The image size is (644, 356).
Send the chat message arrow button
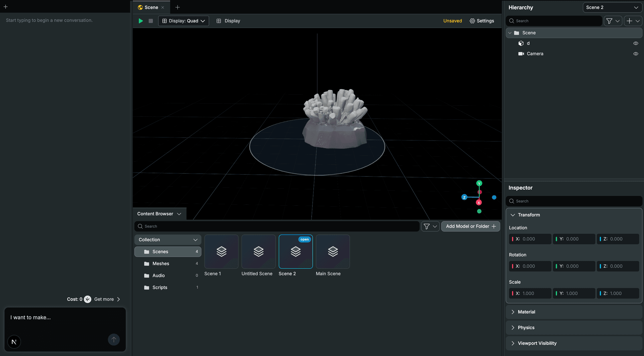pyautogui.click(x=114, y=340)
